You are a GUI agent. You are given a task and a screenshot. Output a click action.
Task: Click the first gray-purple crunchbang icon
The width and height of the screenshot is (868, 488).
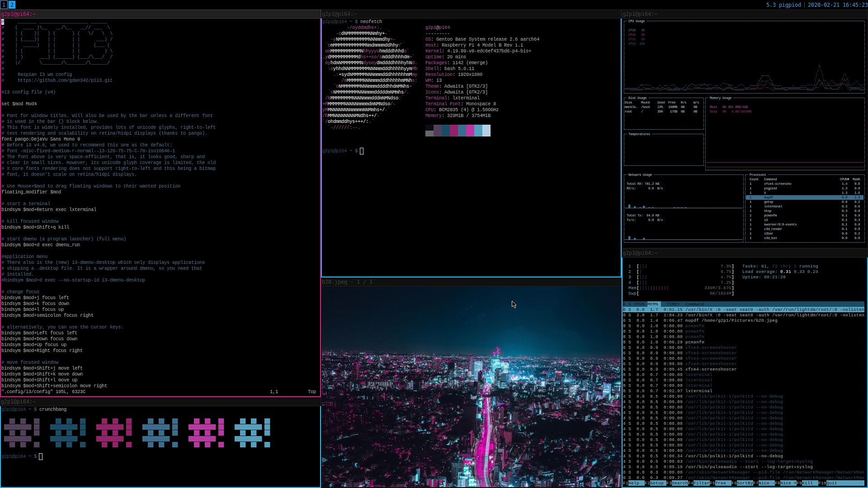[22, 433]
